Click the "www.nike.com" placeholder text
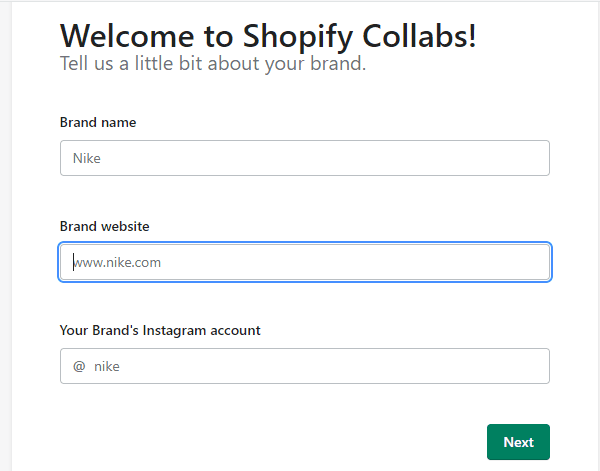 click(117, 262)
